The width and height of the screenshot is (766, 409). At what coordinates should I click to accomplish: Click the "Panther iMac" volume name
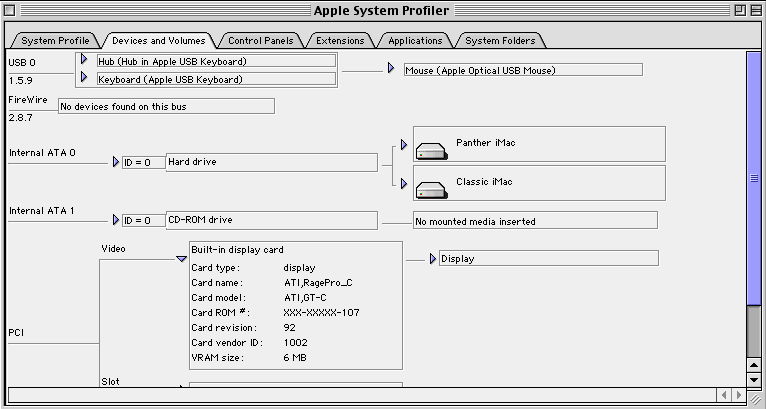[x=486, y=143]
